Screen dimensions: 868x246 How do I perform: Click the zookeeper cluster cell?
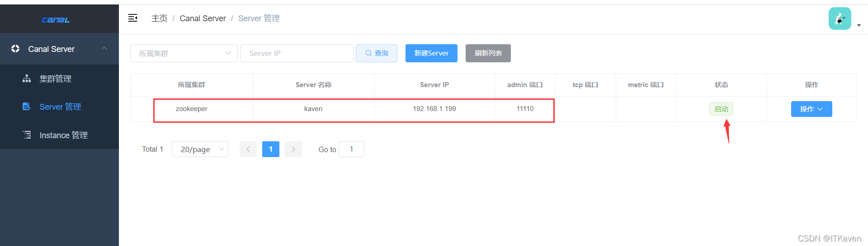tap(192, 109)
